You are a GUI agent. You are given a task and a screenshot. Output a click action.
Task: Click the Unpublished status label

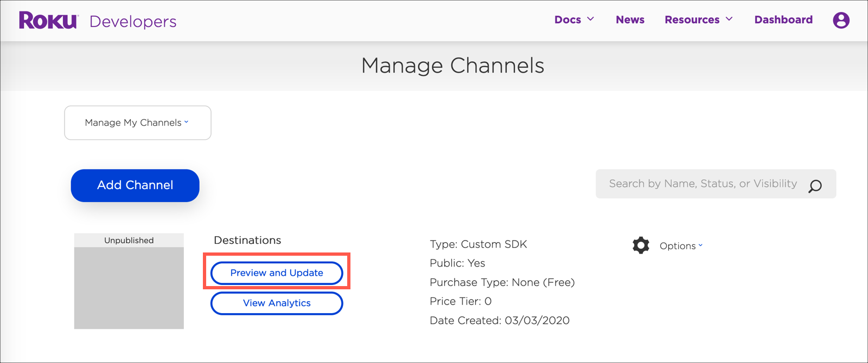pyautogui.click(x=129, y=241)
